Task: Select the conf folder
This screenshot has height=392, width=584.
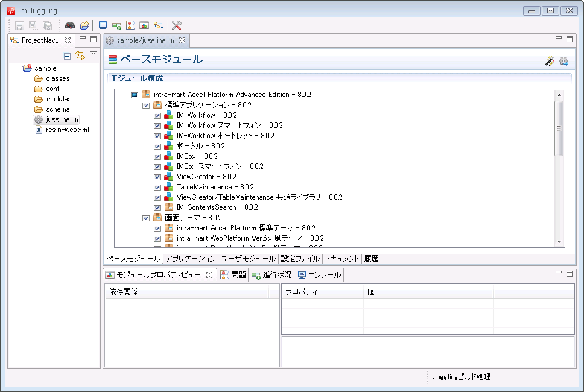Action: coord(52,89)
